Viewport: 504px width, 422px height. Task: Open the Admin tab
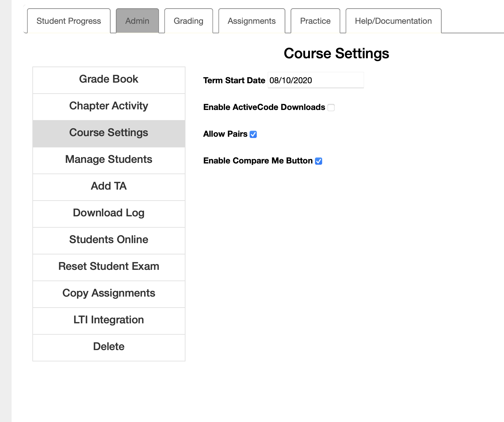(137, 21)
